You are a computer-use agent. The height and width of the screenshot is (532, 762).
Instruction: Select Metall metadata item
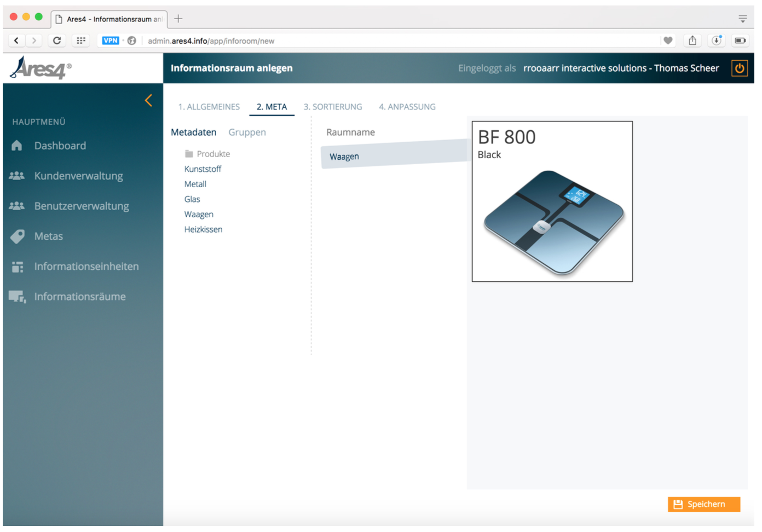195,184
